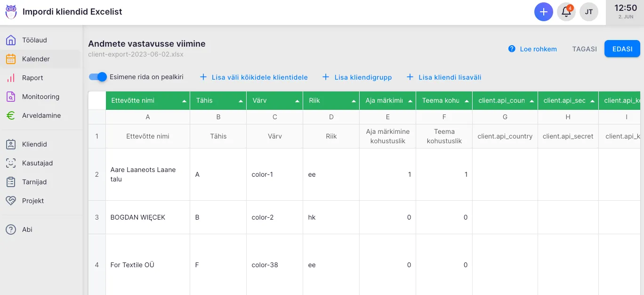
Task: Open Kliendid from the sidebar
Action: (x=34, y=144)
